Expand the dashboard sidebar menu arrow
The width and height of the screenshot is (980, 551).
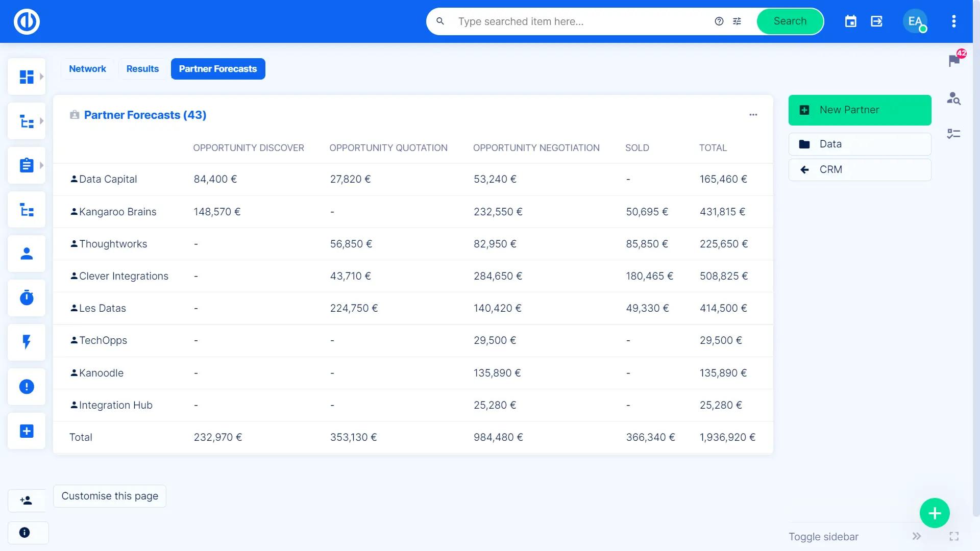[42, 77]
